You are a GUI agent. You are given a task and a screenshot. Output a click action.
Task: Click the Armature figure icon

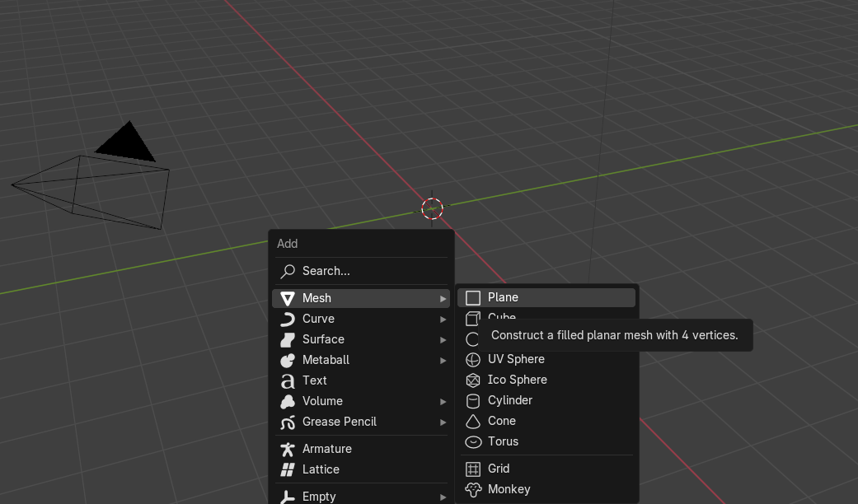288,450
